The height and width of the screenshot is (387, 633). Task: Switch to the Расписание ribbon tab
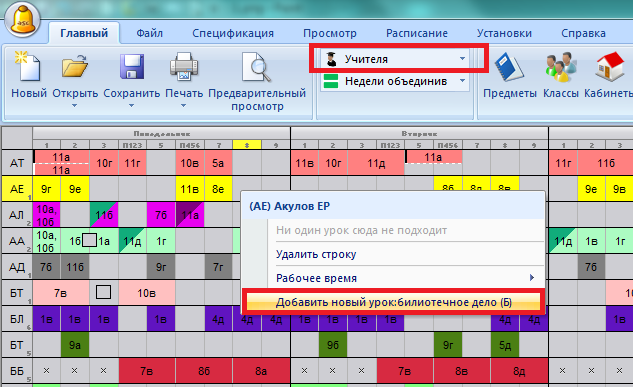pyautogui.click(x=417, y=33)
